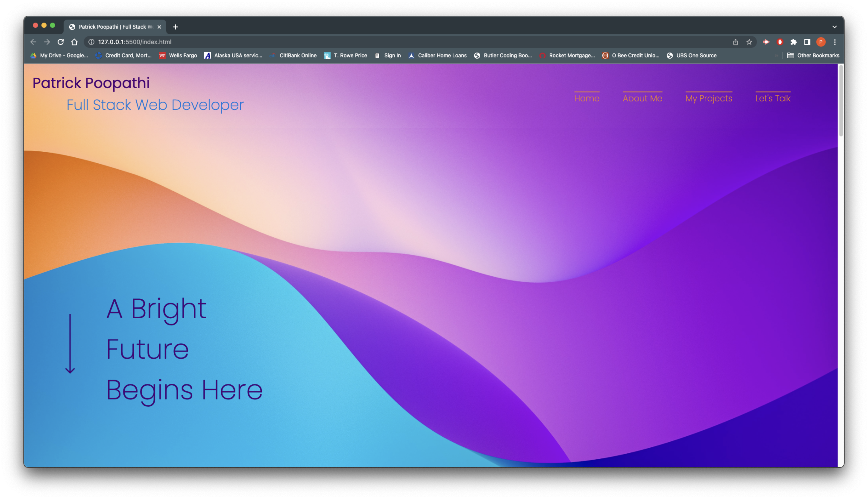Open the Extensions puzzle piece menu

(793, 42)
